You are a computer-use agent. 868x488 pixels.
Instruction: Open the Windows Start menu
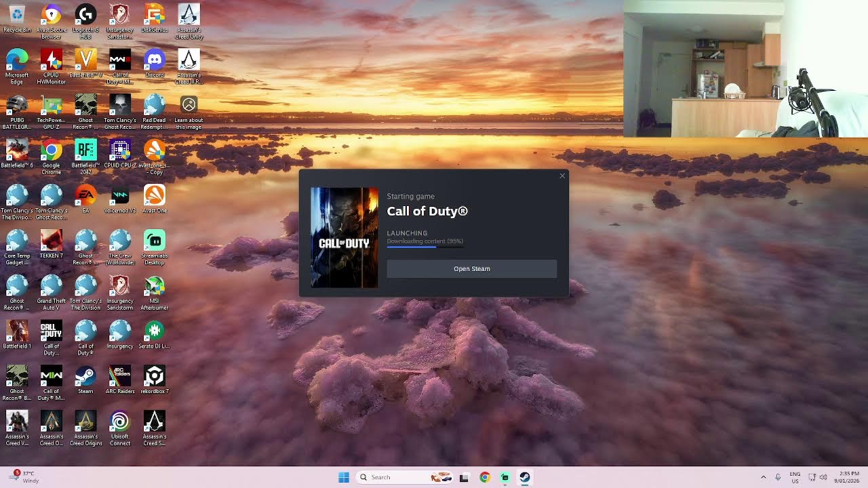click(x=344, y=477)
